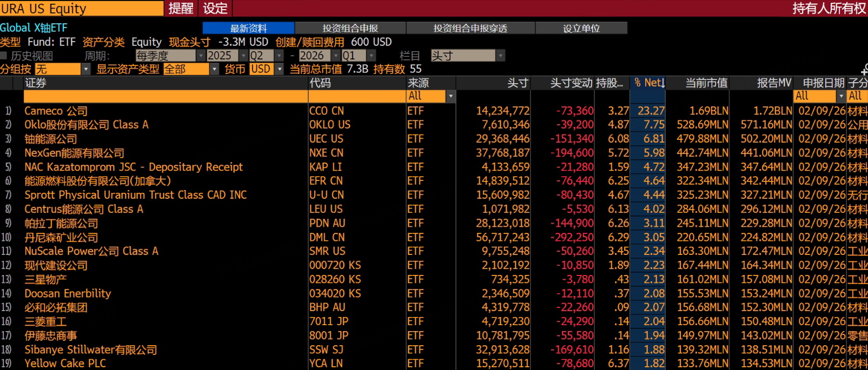Click ticker OKLO US
This screenshot has width=868, height=370.
[330, 125]
